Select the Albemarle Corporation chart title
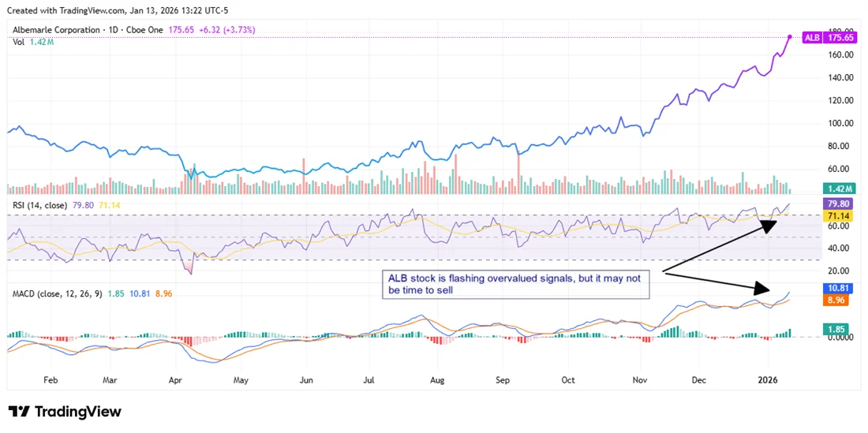868x433 pixels. click(58, 30)
